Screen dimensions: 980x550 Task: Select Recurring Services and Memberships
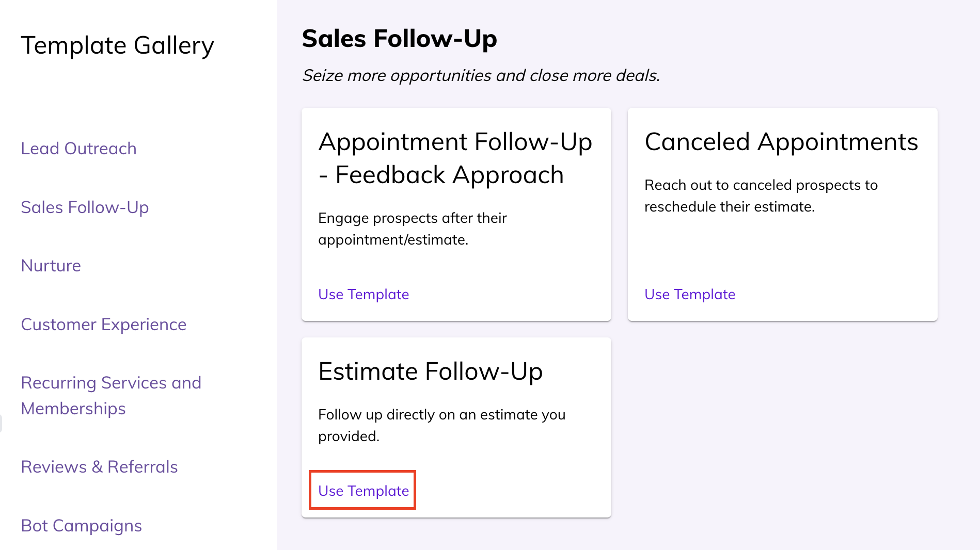110,395
